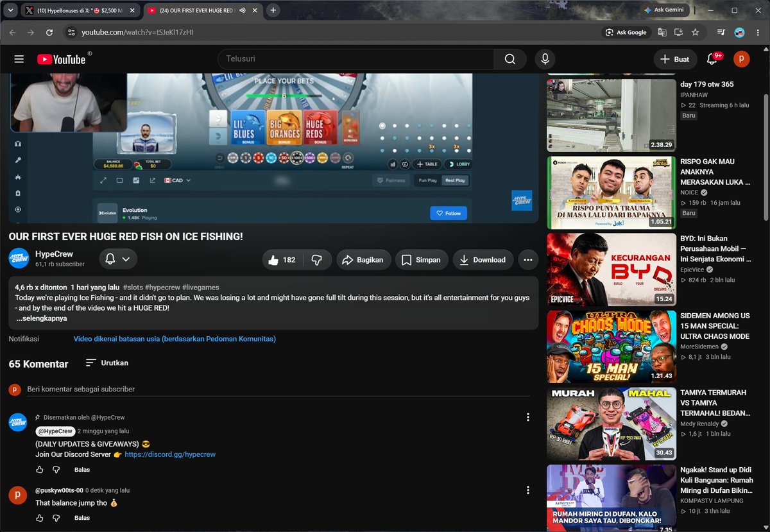Bookmark this page with the star

click(x=695, y=32)
